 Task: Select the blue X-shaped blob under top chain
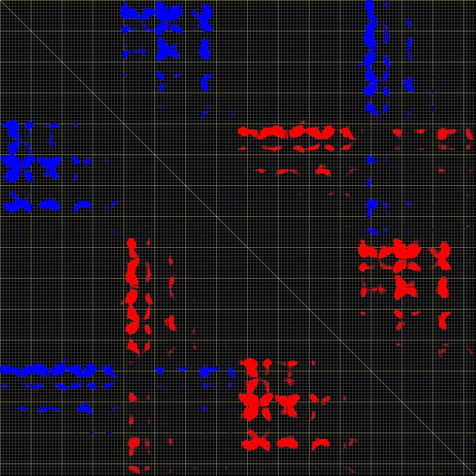point(371,108)
